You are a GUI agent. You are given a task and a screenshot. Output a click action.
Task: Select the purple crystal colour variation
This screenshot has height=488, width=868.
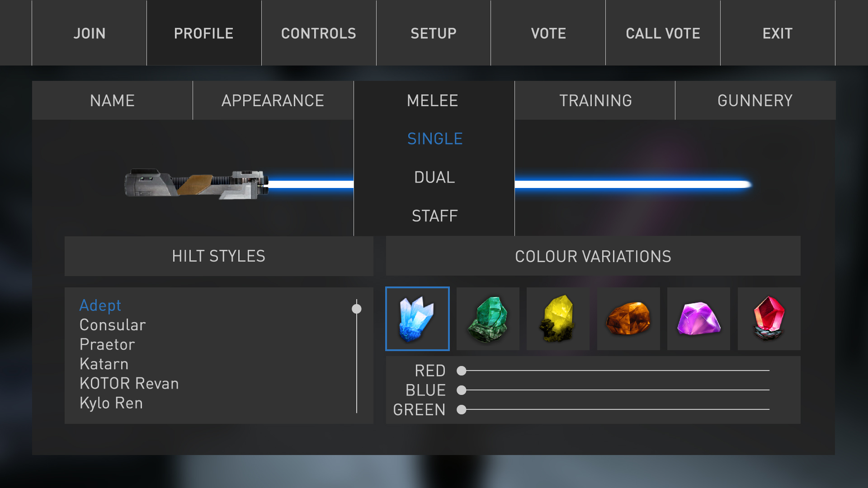click(698, 318)
